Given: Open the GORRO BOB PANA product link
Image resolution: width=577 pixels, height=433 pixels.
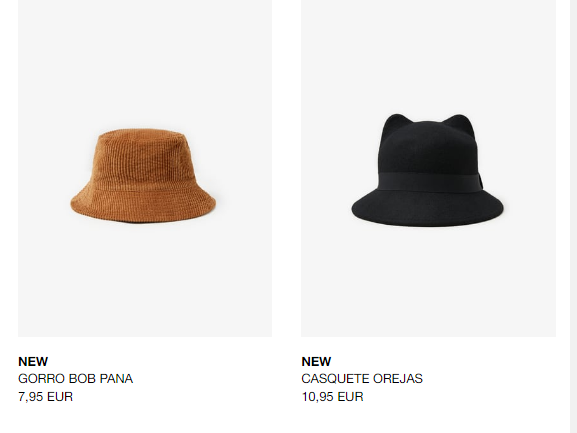Looking at the screenshot, I should point(75,379).
